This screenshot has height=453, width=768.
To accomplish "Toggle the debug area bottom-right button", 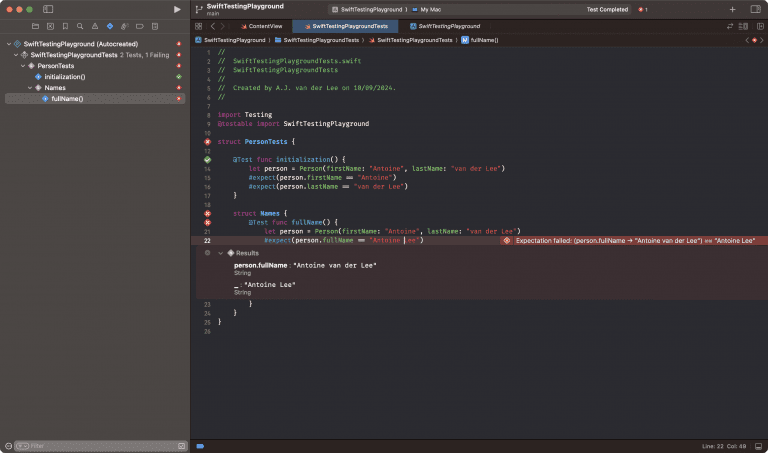I will pyautogui.click(x=758, y=446).
